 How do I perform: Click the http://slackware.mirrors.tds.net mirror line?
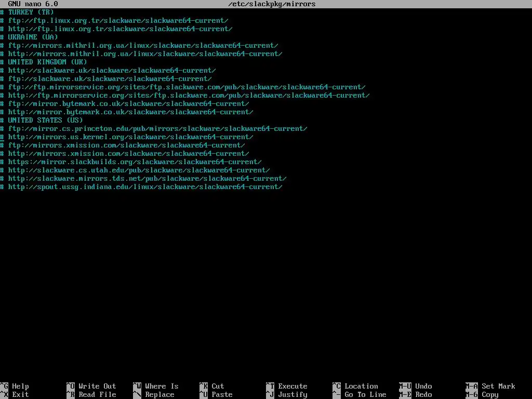pos(143,179)
